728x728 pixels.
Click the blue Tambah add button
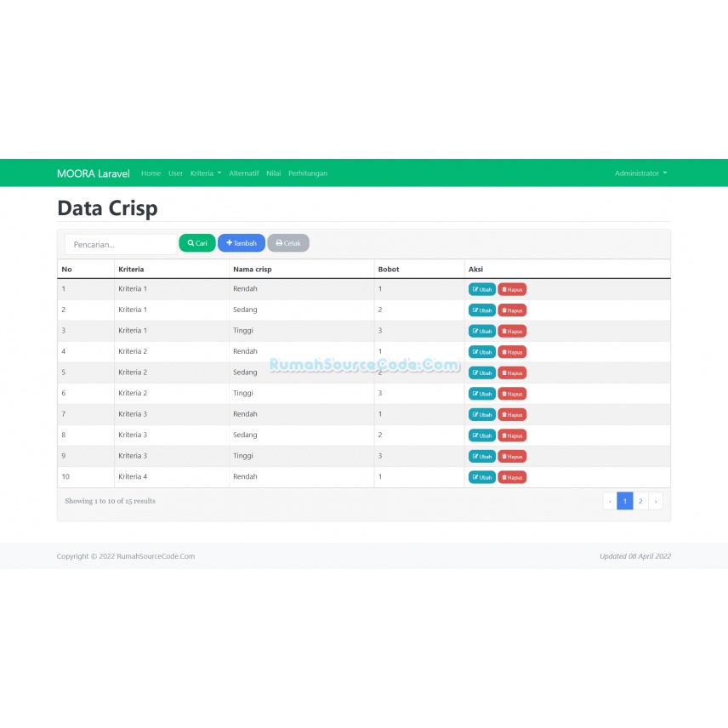[242, 243]
